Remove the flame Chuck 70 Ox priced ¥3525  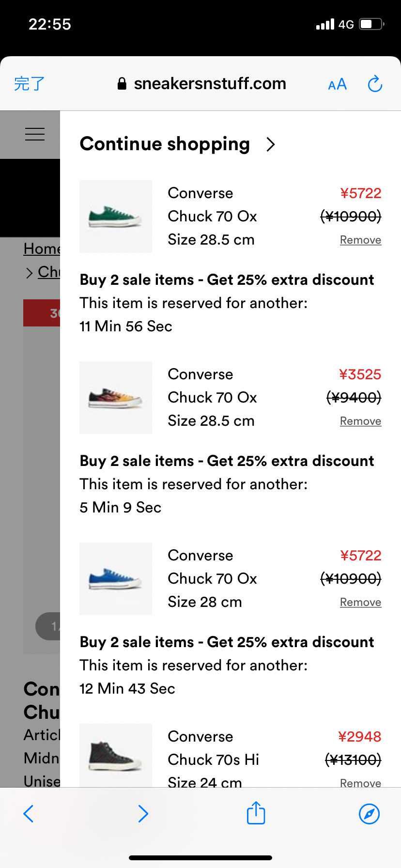coord(360,421)
